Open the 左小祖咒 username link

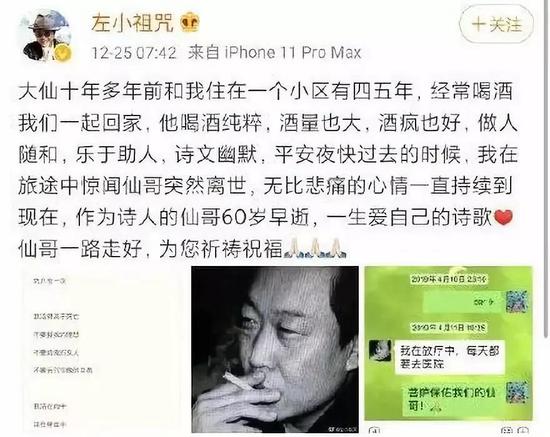click(132, 23)
